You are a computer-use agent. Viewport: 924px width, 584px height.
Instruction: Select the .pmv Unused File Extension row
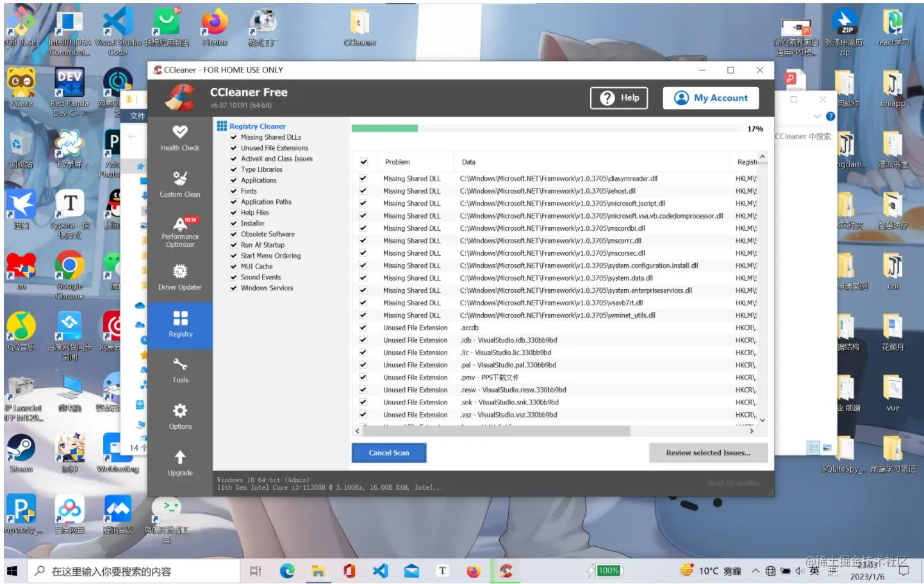tap(554, 378)
